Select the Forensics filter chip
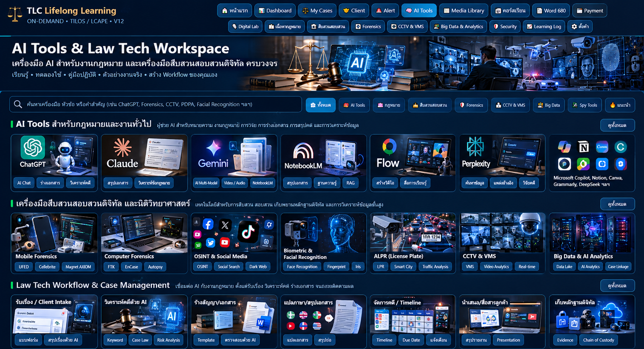The width and height of the screenshot is (644, 349). (x=471, y=105)
